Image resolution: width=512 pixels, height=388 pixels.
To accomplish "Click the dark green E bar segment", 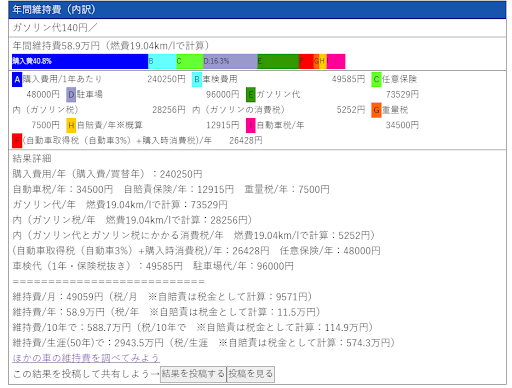I will (x=278, y=61).
